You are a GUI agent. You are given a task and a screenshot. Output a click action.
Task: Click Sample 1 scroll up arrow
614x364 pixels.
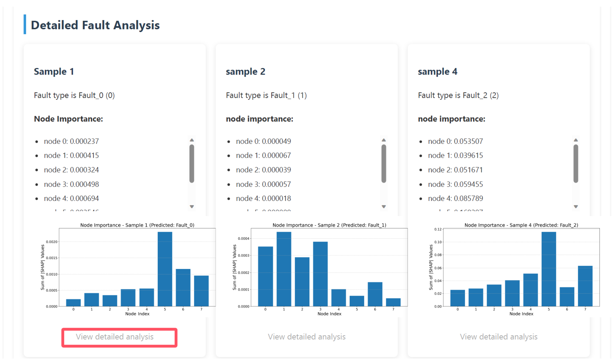(x=192, y=140)
